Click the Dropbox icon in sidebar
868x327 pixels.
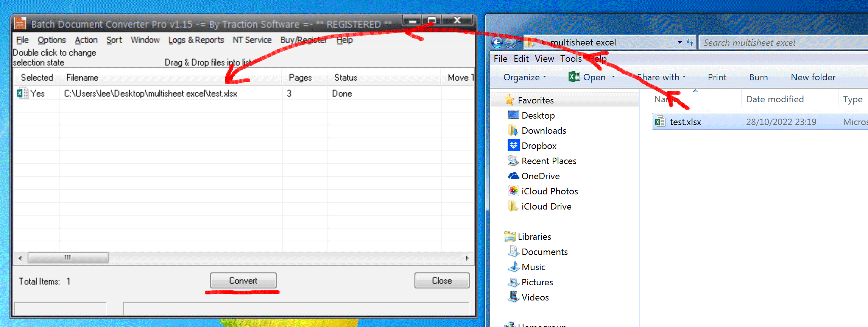click(513, 146)
